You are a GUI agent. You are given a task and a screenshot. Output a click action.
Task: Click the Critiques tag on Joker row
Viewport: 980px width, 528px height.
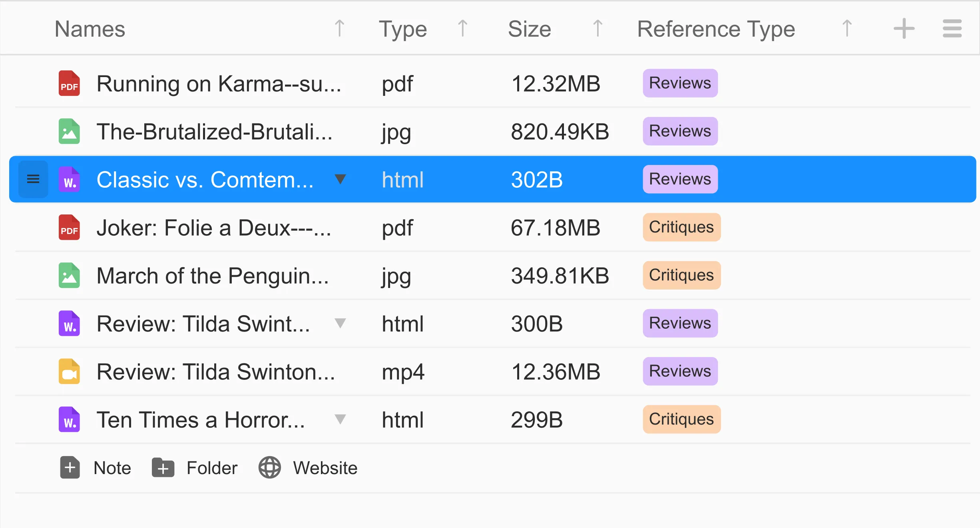click(681, 227)
